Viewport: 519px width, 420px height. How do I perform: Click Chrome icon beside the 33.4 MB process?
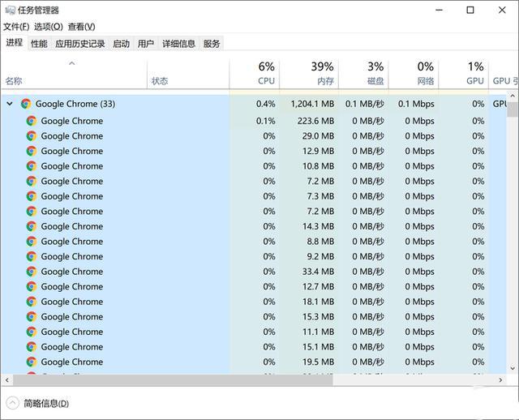(32, 272)
